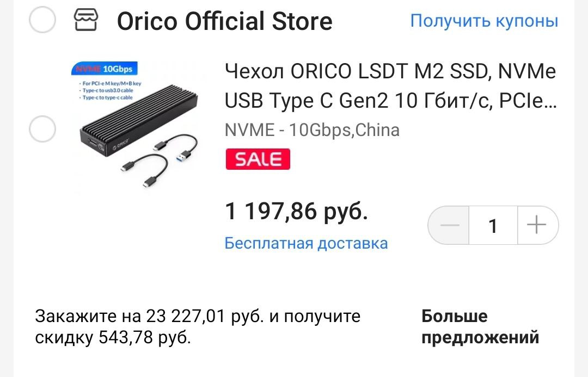Decrease quantity with the minus icon
This screenshot has width=588, height=377.
point(449,225)
